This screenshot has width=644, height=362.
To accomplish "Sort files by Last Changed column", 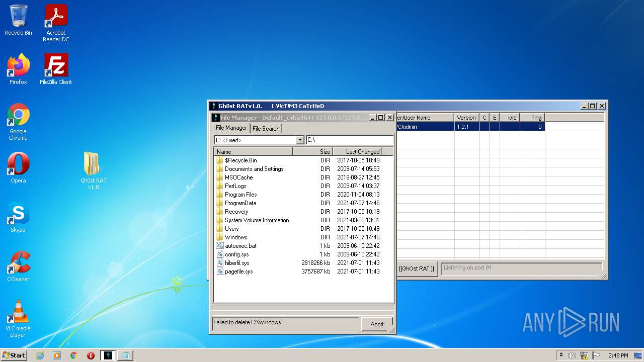I will click(357, 151).
